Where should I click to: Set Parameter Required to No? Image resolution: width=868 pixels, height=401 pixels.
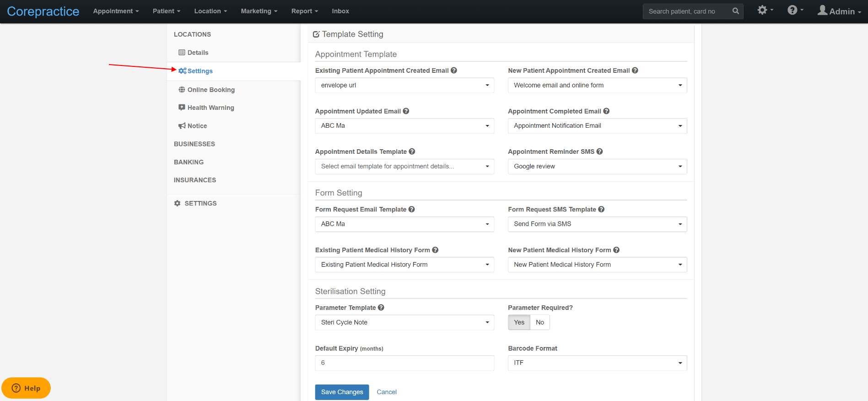click(540, 322)
